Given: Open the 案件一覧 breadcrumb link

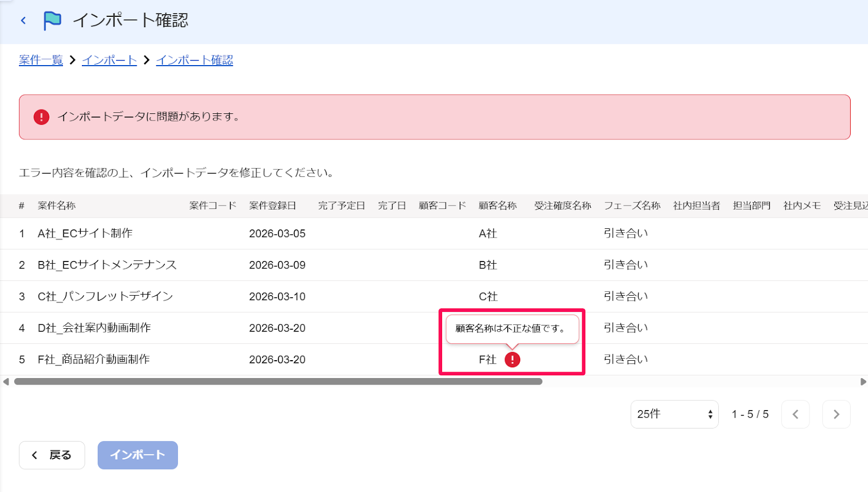Looking at the screenshot, I should pos(41,60).
